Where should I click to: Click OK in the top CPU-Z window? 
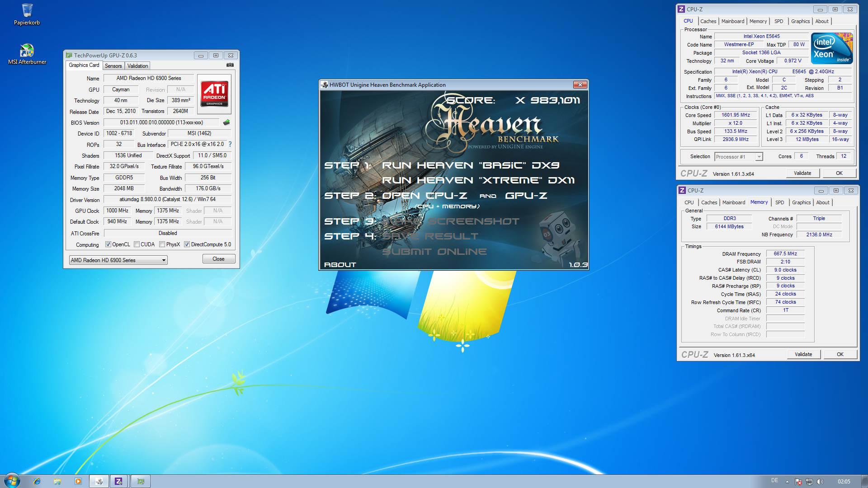(x=839, y=173)
